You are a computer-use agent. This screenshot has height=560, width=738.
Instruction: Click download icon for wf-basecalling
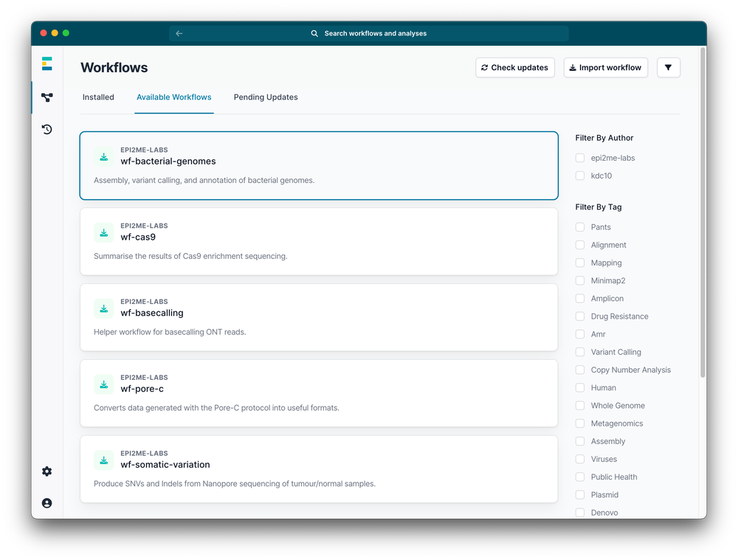click(103, 308)
